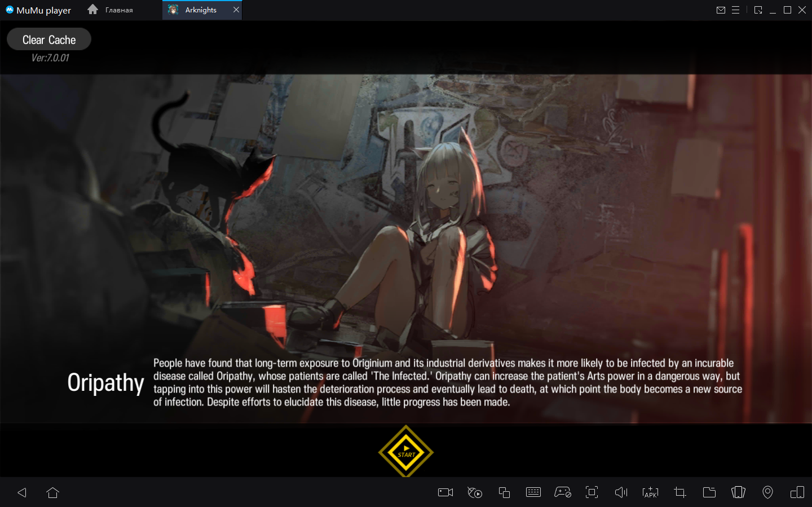Open the MuMu hamburger menu
This screenshot has height=507, width=812.
[735, 10]
